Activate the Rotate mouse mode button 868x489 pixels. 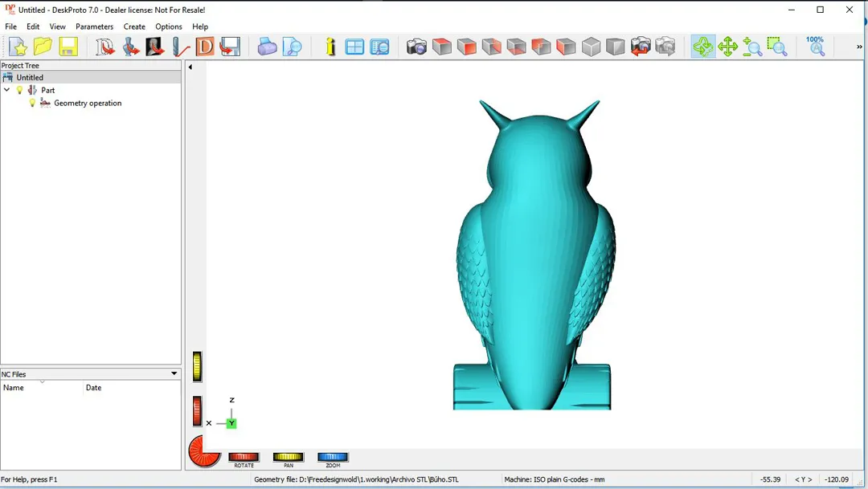coord(244,458)
